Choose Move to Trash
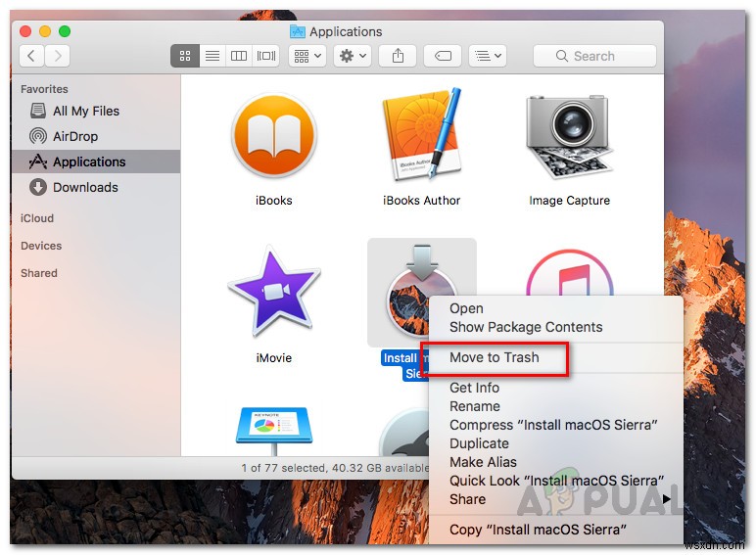The height and width of the screenshot is (555, 756). [556, 357]
